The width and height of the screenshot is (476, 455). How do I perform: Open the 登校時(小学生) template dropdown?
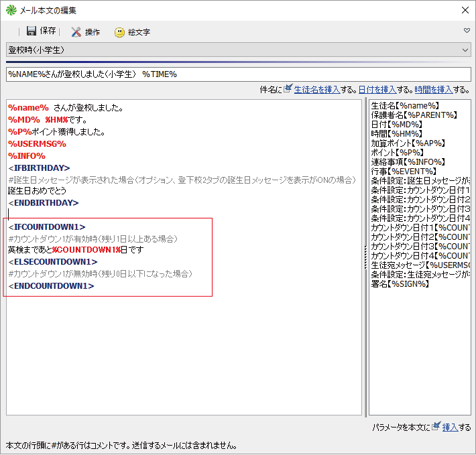point(238,50)
